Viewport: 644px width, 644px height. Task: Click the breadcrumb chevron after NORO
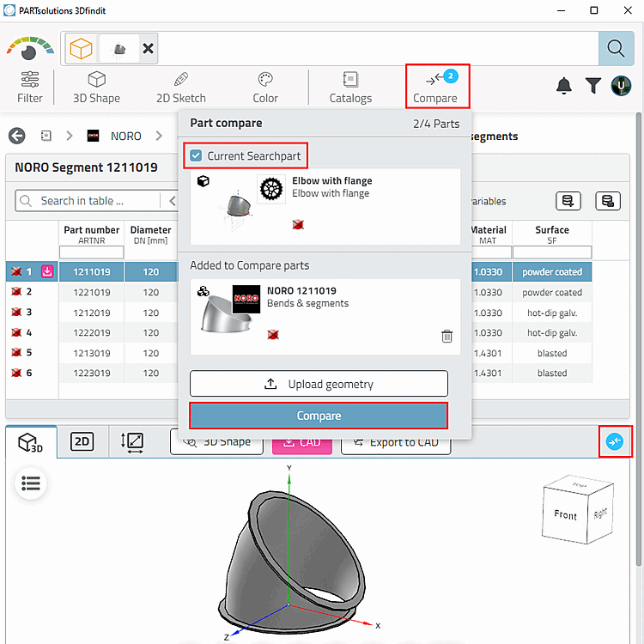(159, 136)
